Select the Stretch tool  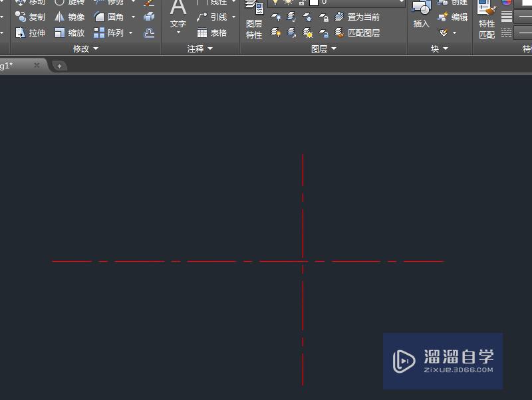[x=32, y=32]
